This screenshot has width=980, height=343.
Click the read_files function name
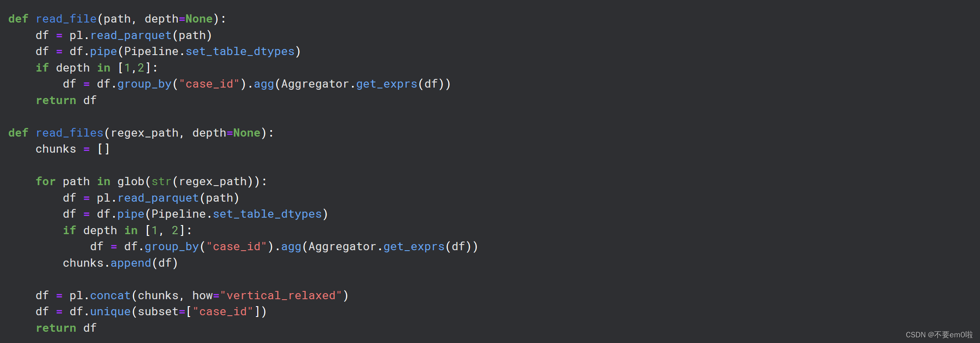point(70,133)
